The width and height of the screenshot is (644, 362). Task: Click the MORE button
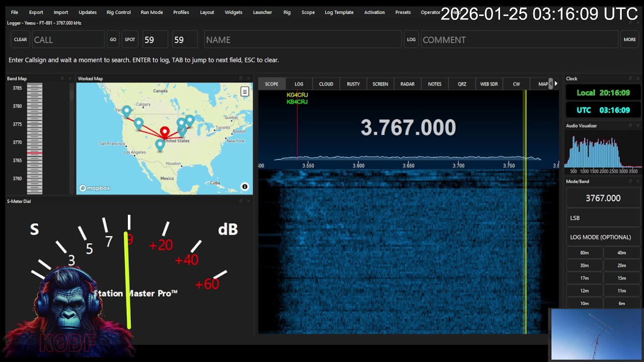click(630, 40)
